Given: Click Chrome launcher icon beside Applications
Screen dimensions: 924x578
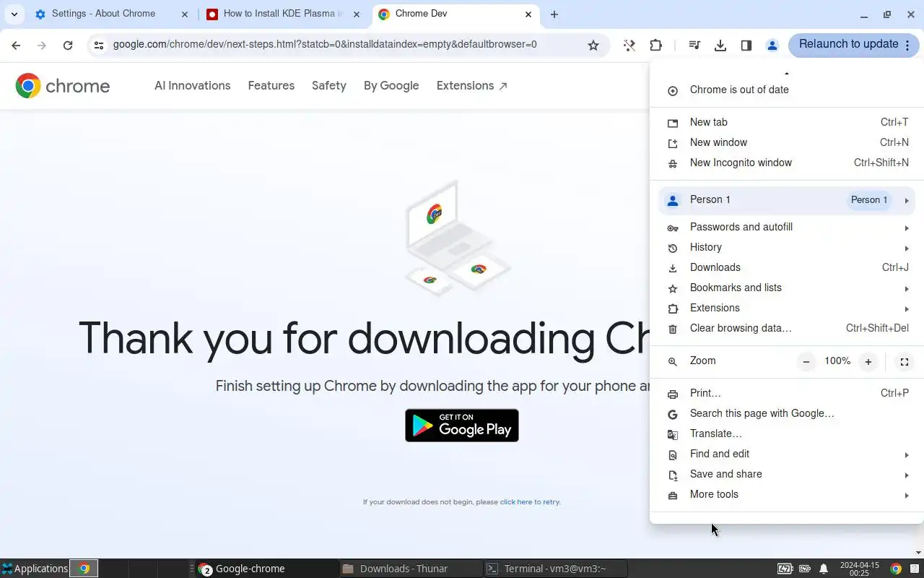Looking at the screenshot, I should tap(84, 569).
